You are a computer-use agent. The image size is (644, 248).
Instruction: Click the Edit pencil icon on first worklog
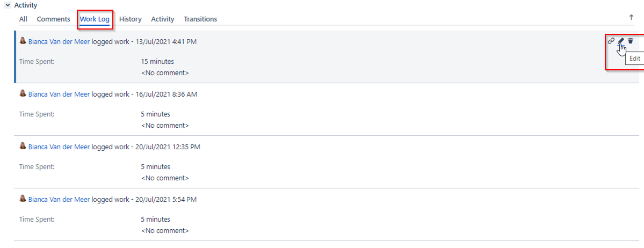621,41
